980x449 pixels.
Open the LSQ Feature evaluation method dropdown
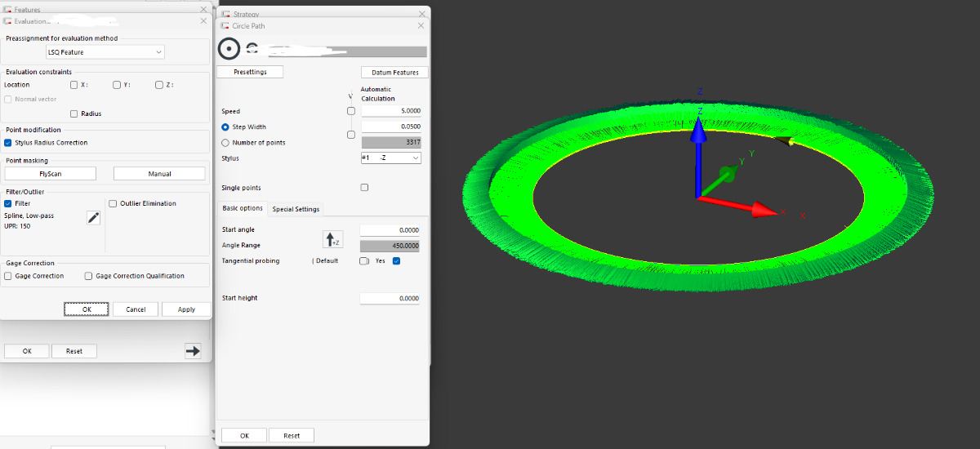105,52
